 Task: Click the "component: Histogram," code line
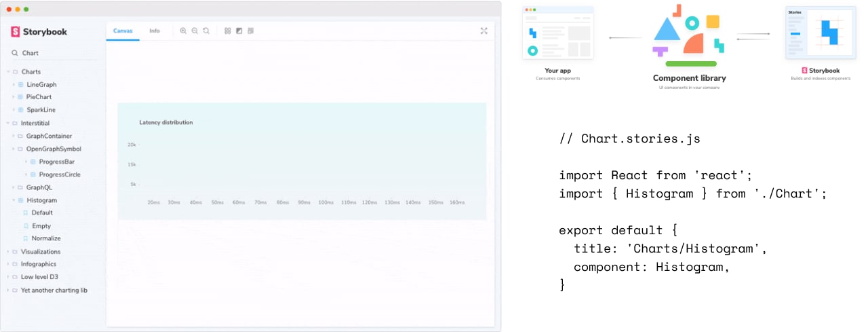tap(652, 267)
